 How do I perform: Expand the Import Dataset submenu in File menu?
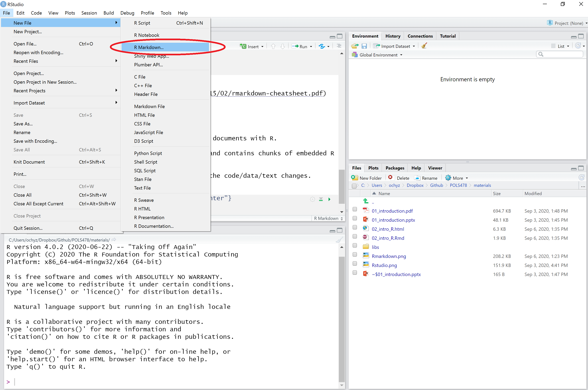tap(60, 103)
